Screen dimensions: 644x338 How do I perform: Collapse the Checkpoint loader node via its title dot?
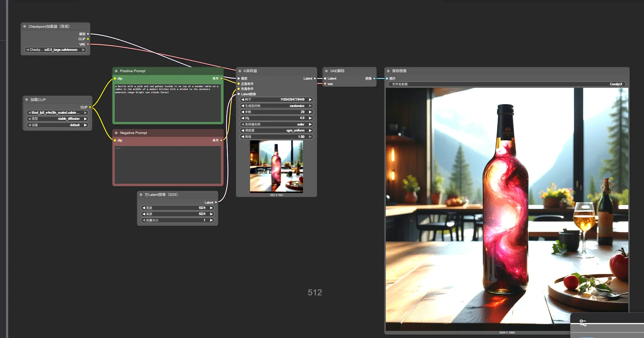pos(25,27)
